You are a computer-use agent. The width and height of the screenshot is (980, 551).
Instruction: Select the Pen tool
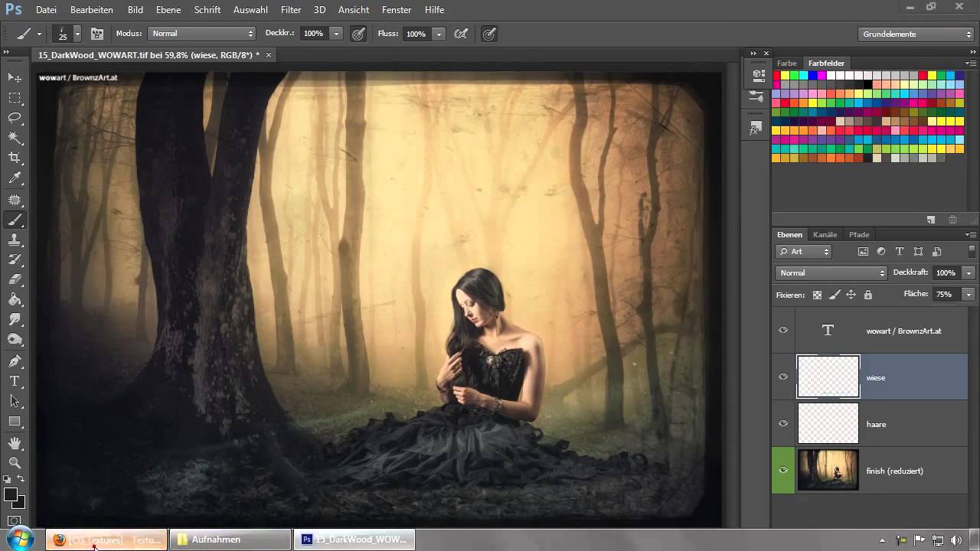pos(15,361)
